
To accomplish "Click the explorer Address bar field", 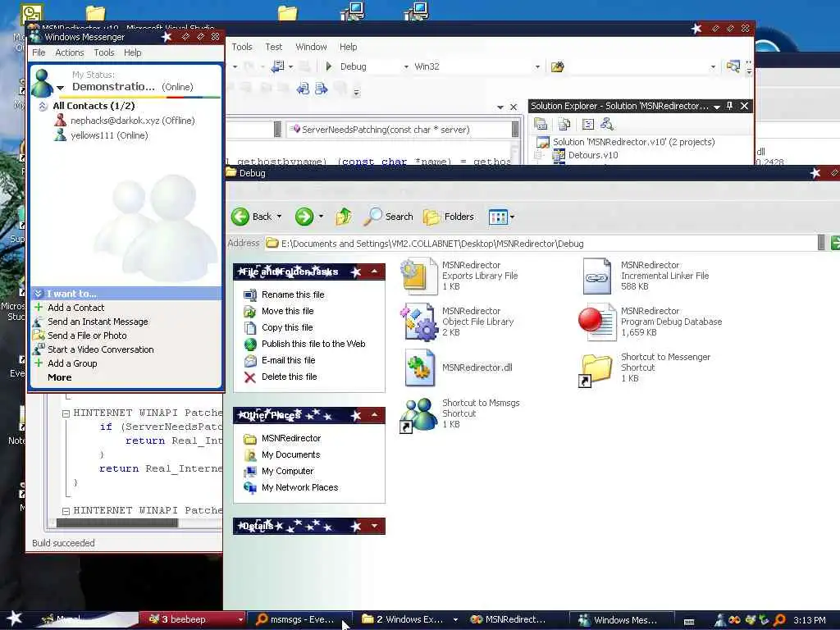I will [541, 244].
